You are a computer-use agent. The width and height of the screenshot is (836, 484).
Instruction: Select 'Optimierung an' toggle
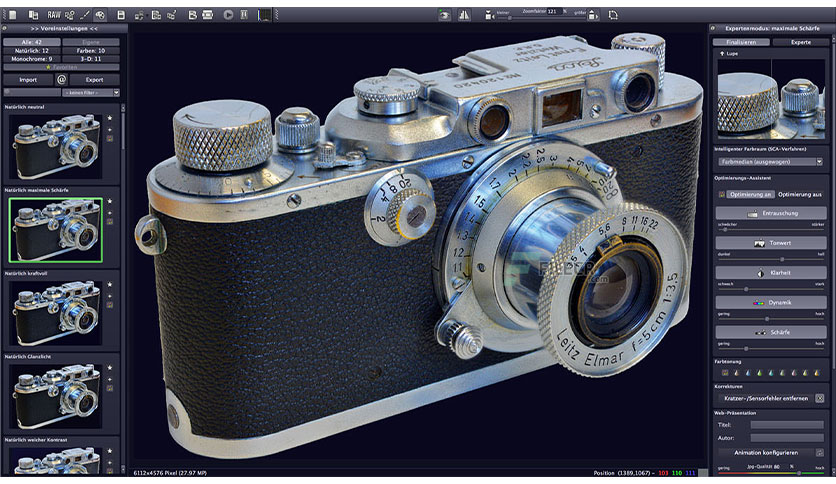750,195
